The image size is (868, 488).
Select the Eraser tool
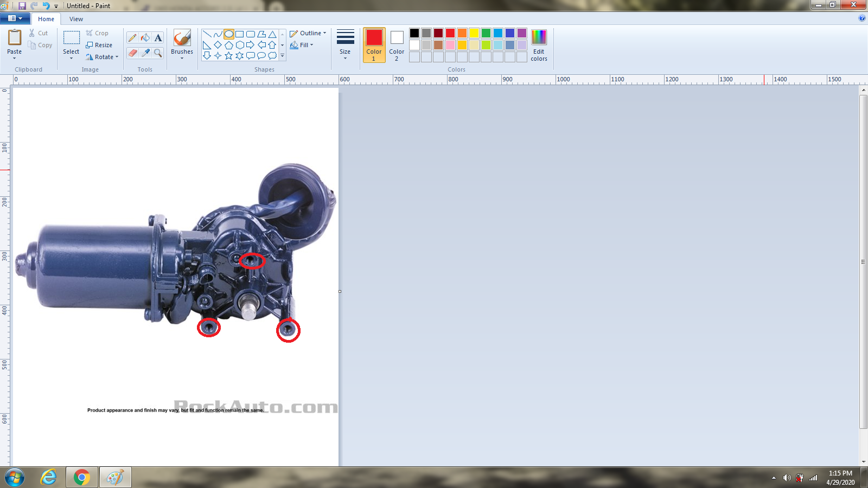[132, 53]
